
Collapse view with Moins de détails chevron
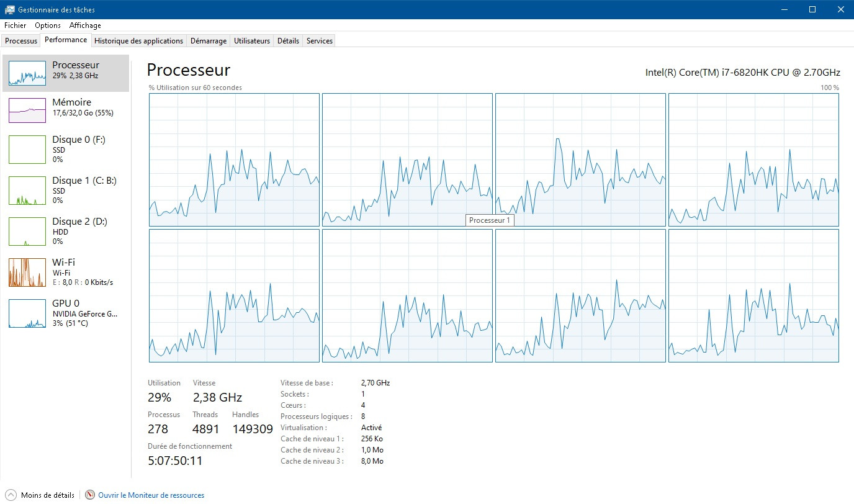(11, 495)
